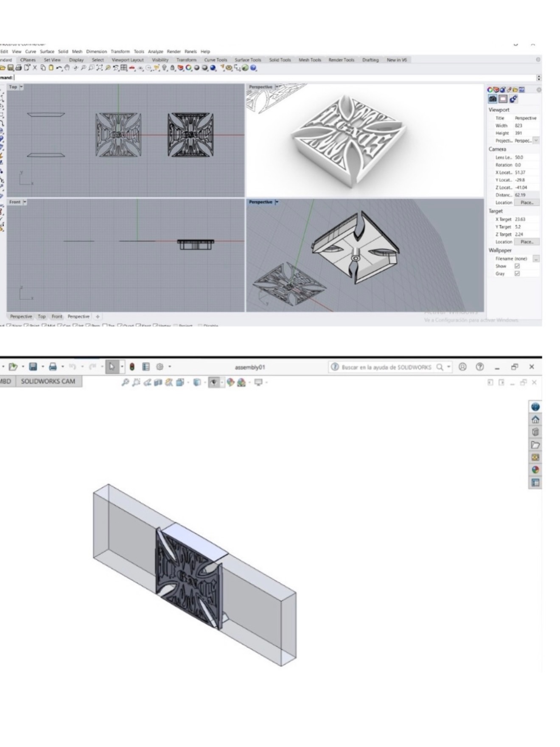
Task: Click the SolidWorks Resources globe icon
Action: 535,407
